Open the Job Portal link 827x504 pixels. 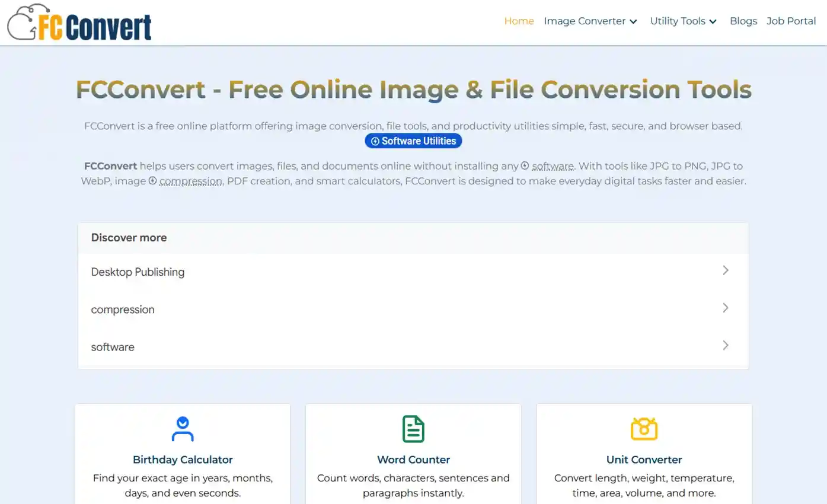[791, 21]
